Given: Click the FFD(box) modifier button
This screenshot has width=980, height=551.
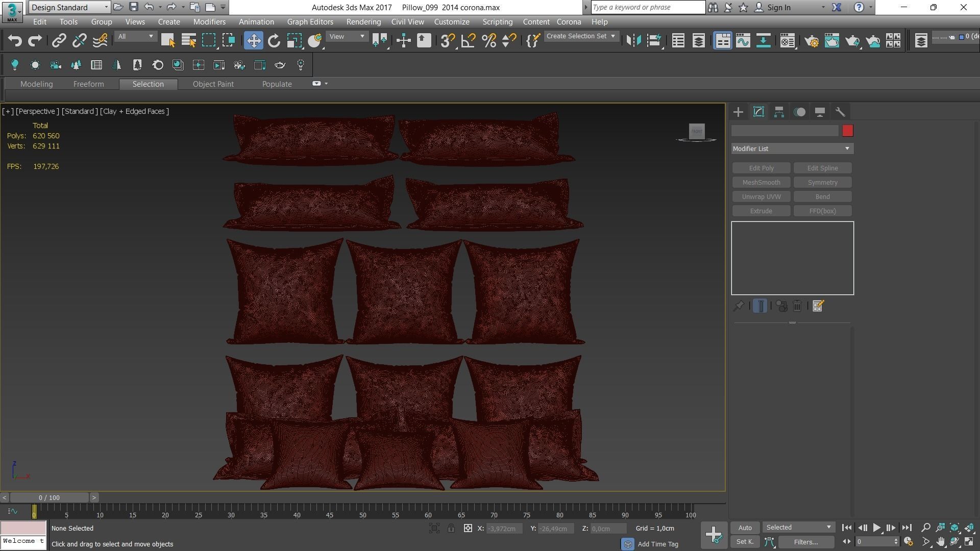Looking at the screenshot, I should click(x=822, y=211).
